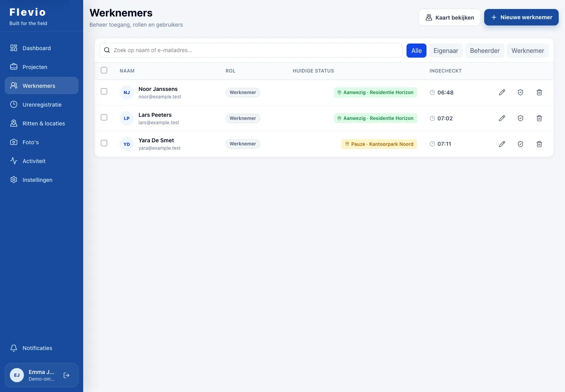Filter employees by Werknemer role tab
The height and width of the screenshot is (392, 565).
tap(528, 51)
